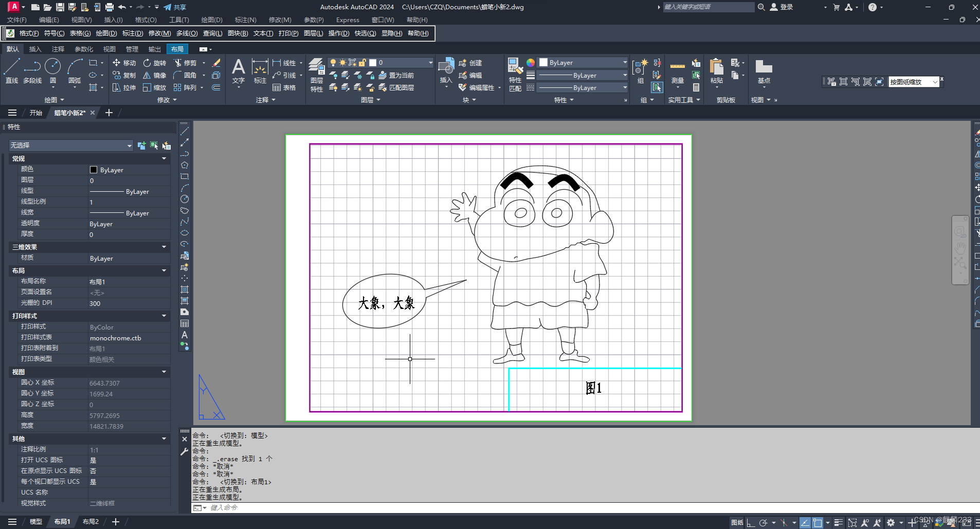Click the Array (阵列) tool
The width and height of the screenshot is (980, 529).
click(185, 87)
